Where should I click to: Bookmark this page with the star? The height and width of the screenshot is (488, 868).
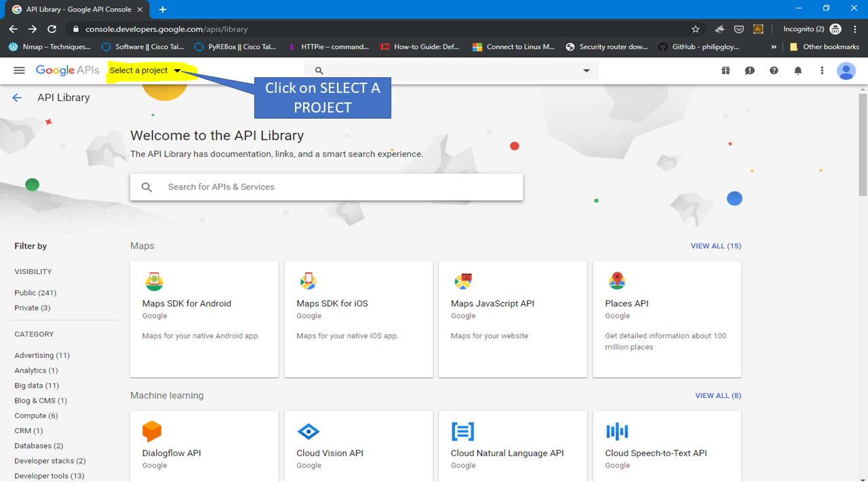click(695, 29)
